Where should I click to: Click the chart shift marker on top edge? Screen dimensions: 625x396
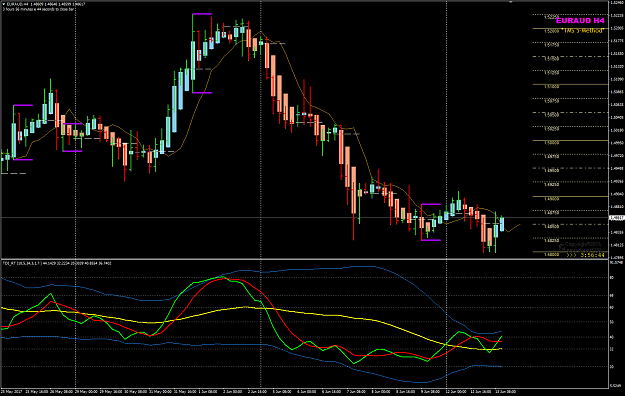pyautogui.click(x=511, y=2)
